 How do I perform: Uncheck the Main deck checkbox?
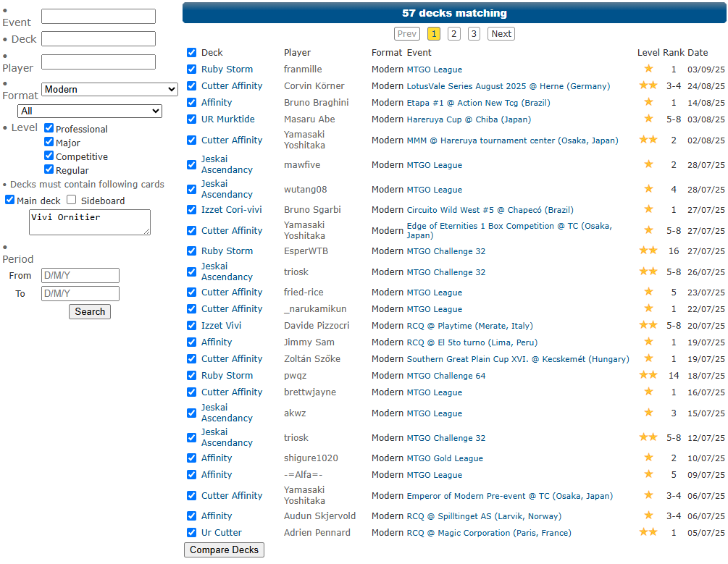coord(9,200)
